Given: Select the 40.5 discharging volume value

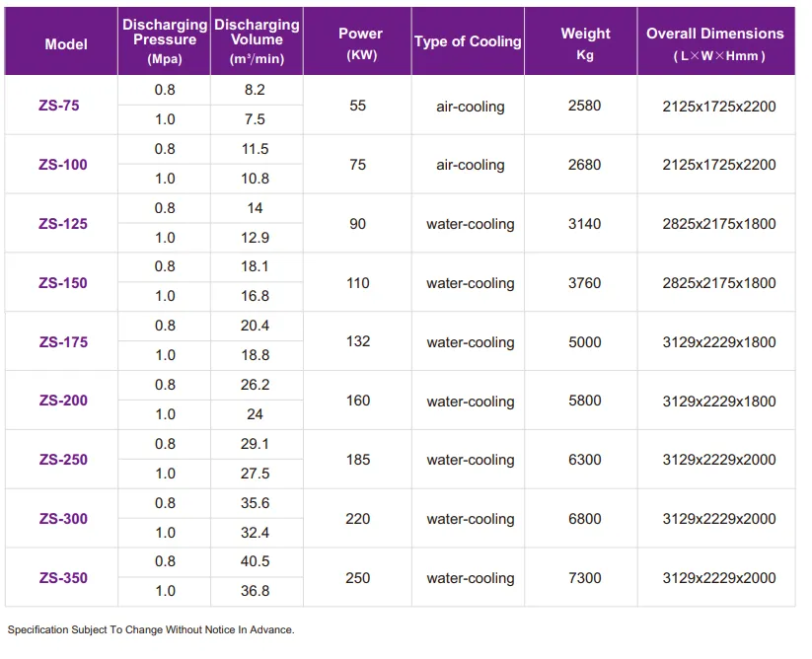Looking at the screenshot, I should [x=255, y=561].
